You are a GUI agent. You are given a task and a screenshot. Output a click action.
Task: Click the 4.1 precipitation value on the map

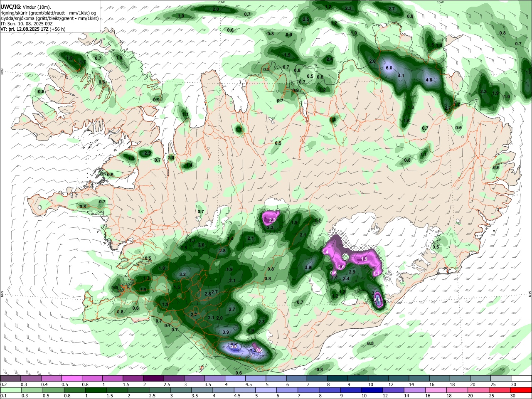pos(401,76)
